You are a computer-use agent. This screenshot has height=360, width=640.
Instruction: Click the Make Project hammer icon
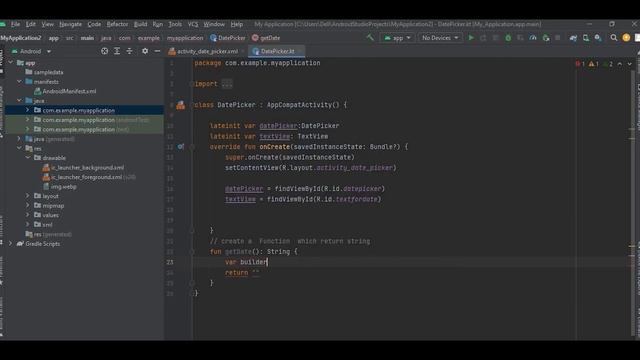coord(370,38)
